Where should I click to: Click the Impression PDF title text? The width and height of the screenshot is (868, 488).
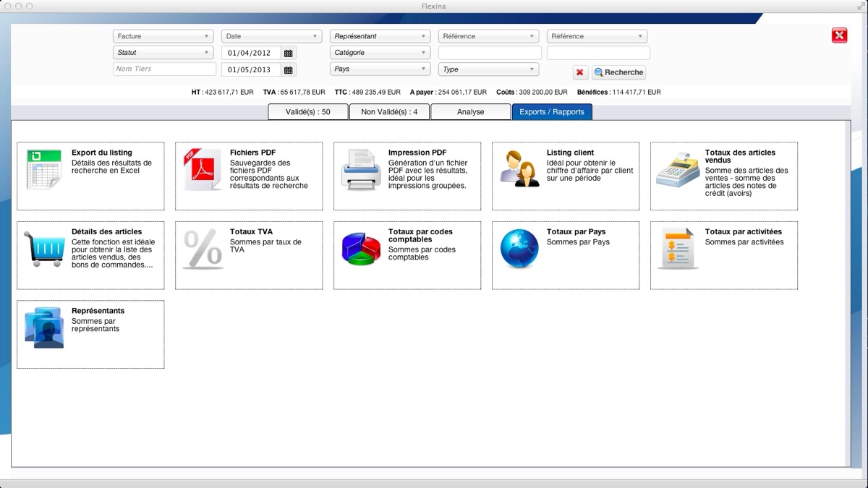[x=417, y=153]
